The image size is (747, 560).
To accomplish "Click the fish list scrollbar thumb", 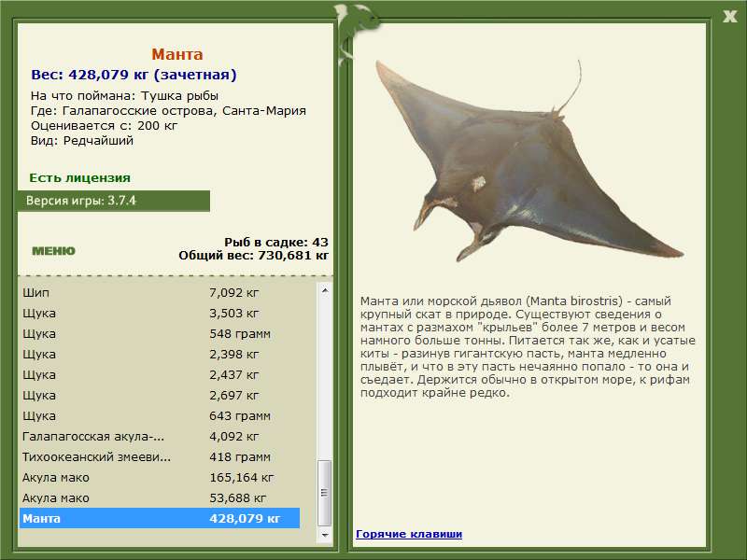I will pos(324,493).
